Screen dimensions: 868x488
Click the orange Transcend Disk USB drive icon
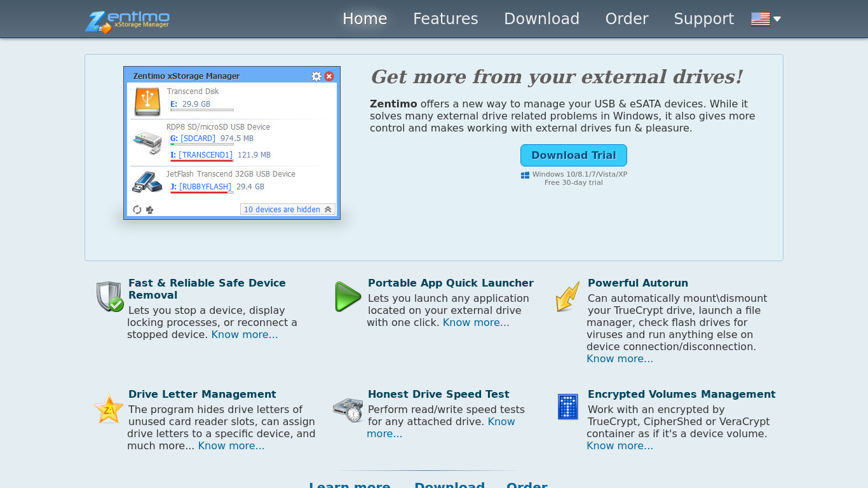(147, 101)
